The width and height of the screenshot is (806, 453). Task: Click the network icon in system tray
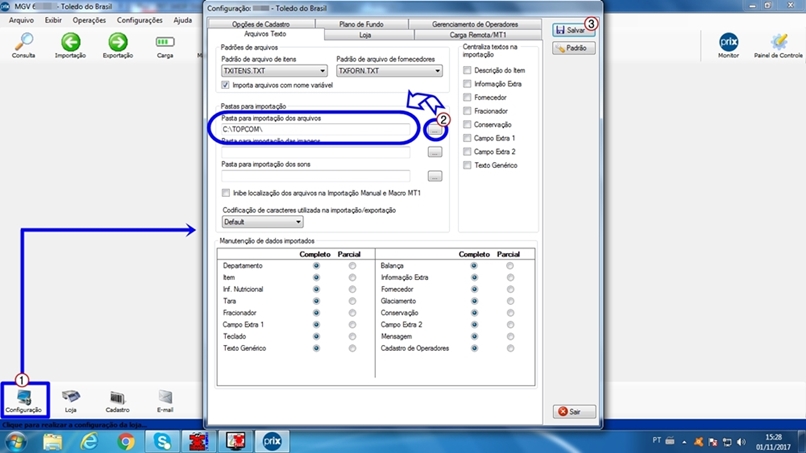click(727, 442)
